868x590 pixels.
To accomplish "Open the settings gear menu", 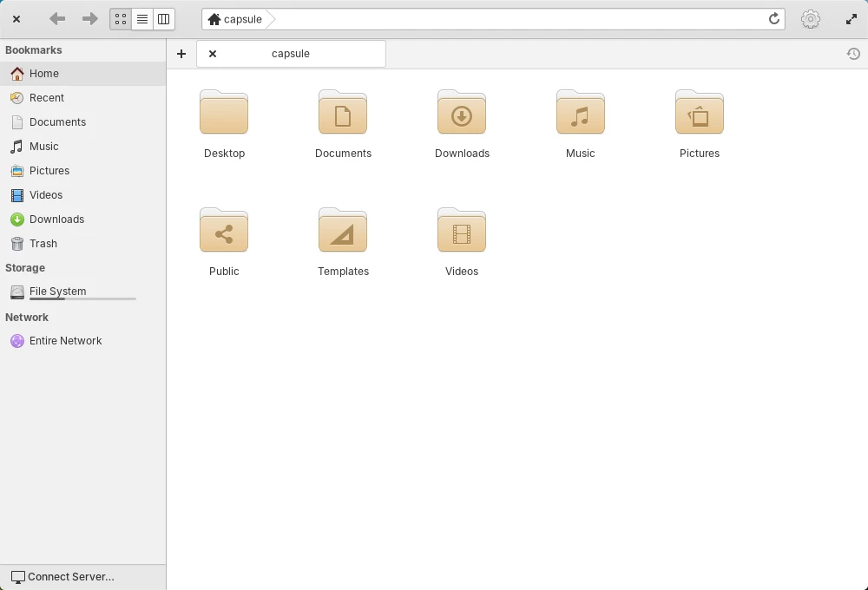I will [x=811, y=19].
